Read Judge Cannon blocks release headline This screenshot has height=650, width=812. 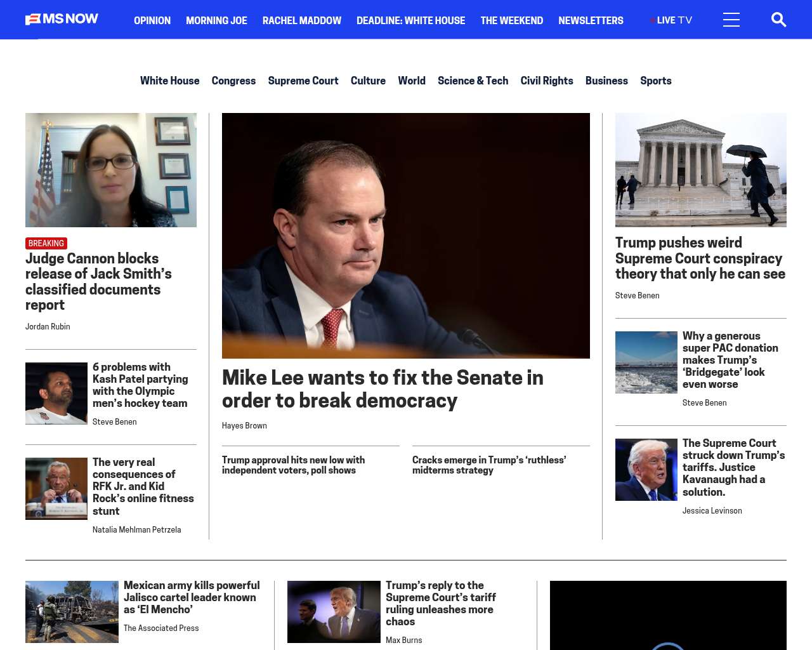(x=98, y=281)
